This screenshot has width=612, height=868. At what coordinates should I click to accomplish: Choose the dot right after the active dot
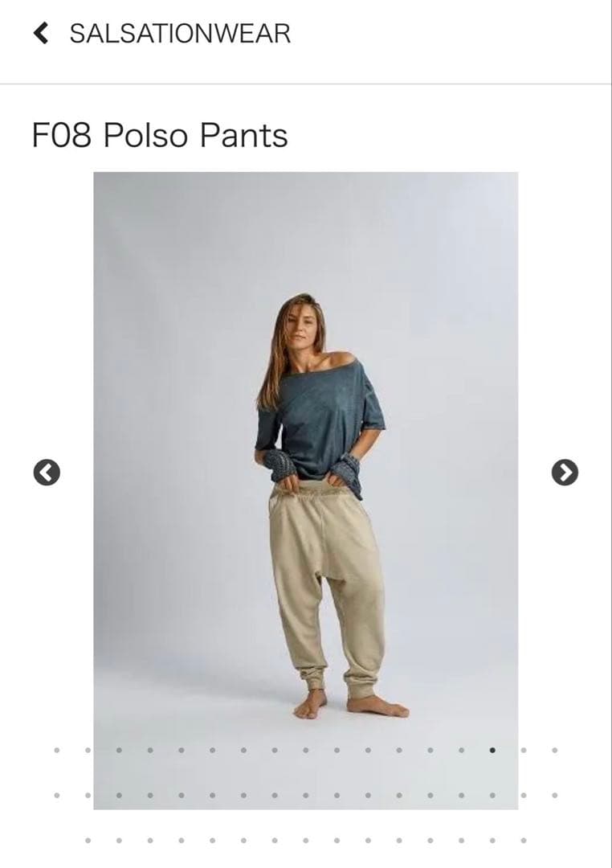(524, 750)
